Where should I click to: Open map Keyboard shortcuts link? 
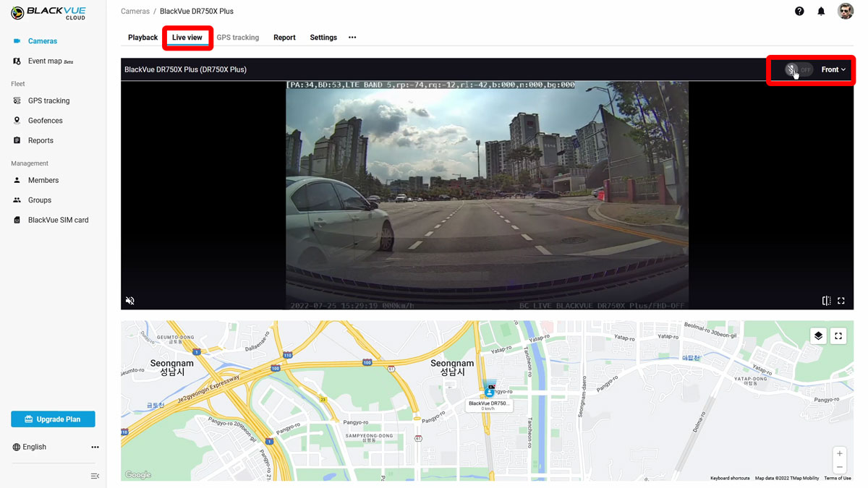730,478
